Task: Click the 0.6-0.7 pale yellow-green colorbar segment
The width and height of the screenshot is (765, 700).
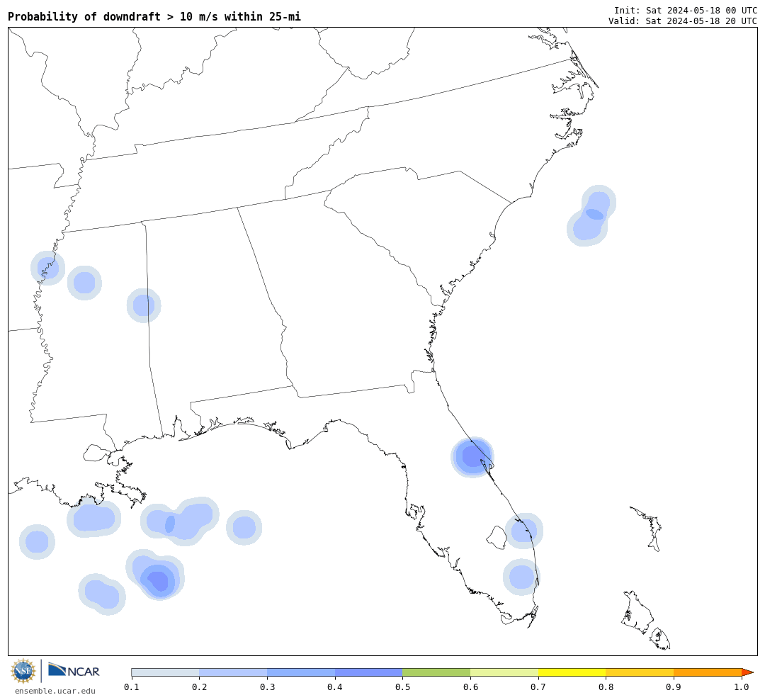Action: point(504,672)
